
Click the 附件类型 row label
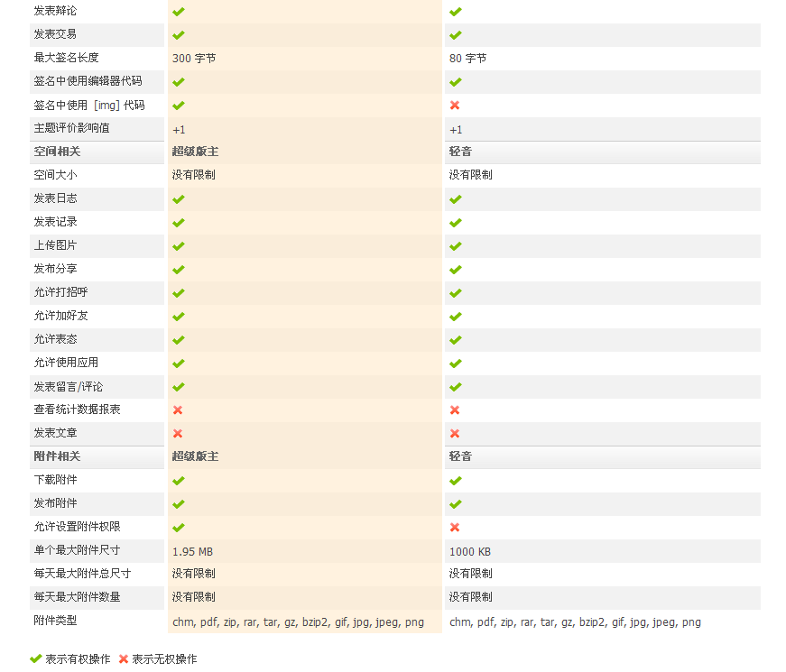[55, 621]
